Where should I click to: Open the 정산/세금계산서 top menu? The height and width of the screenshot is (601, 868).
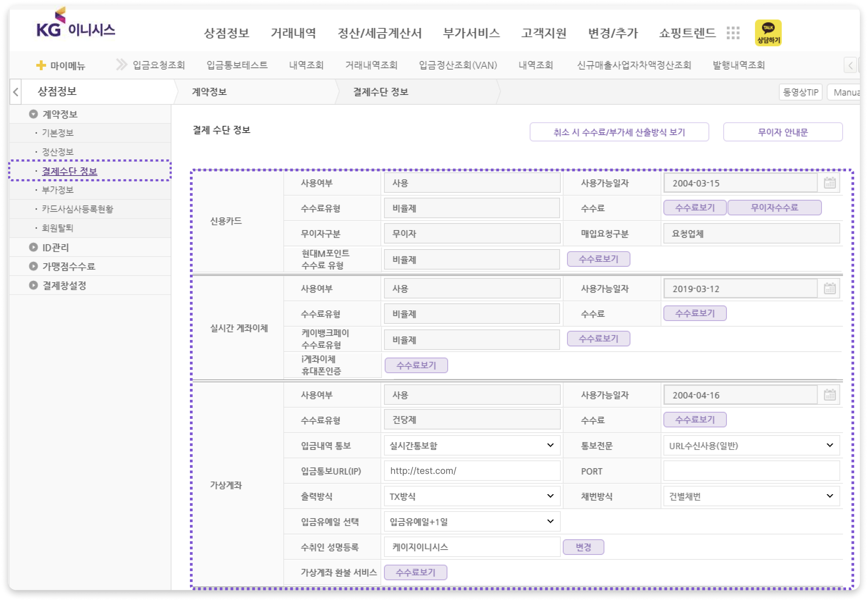(380, 33)
